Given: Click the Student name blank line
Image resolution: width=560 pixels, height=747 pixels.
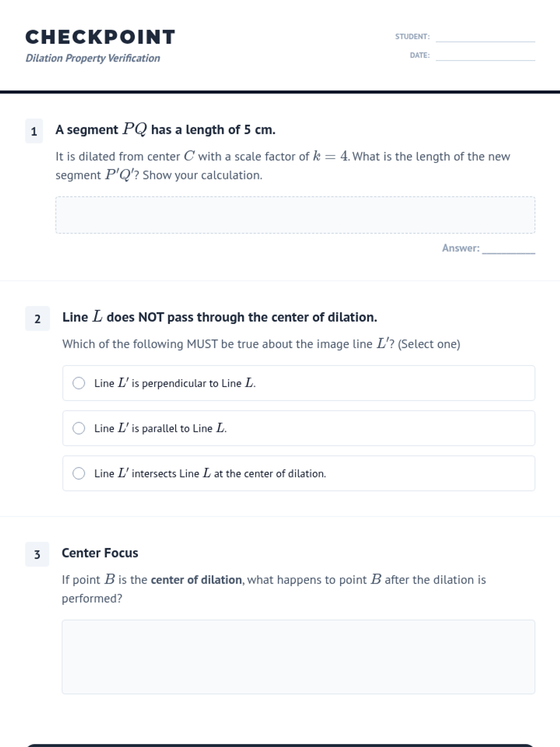Looking at the screenshot, I should pos(485,37).
